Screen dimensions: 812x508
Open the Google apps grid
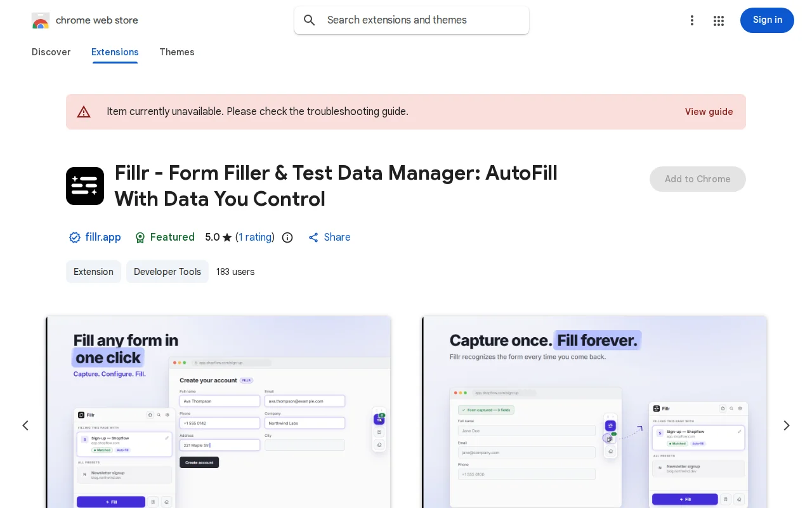click(x=719, y=20)
